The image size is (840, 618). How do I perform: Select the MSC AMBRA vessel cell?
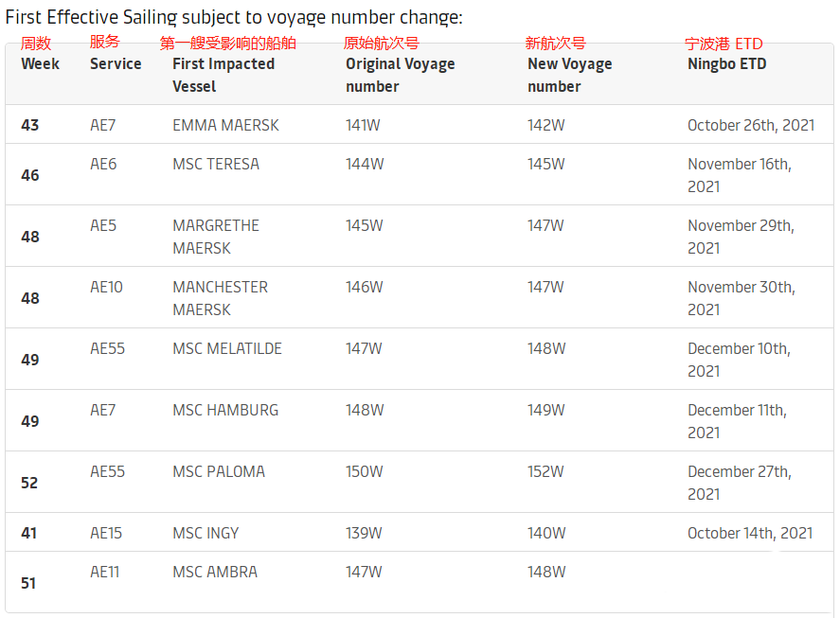pyautogui.click(x=215, y=572)
